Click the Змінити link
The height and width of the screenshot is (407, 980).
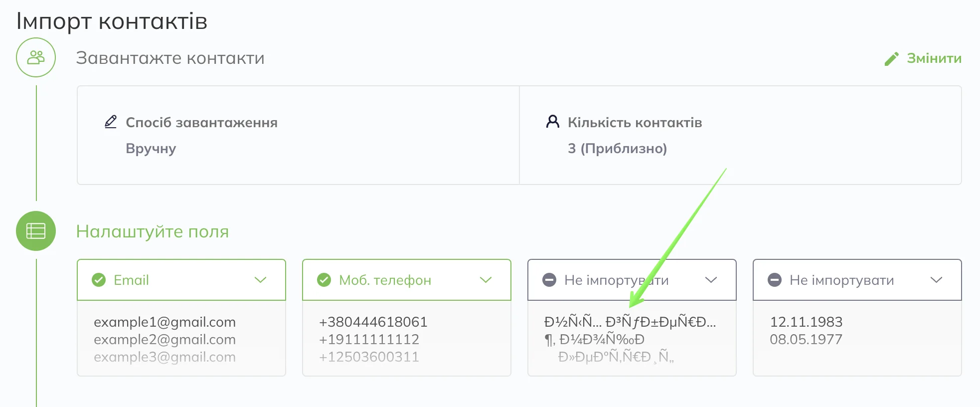click(x=934, y=58)
